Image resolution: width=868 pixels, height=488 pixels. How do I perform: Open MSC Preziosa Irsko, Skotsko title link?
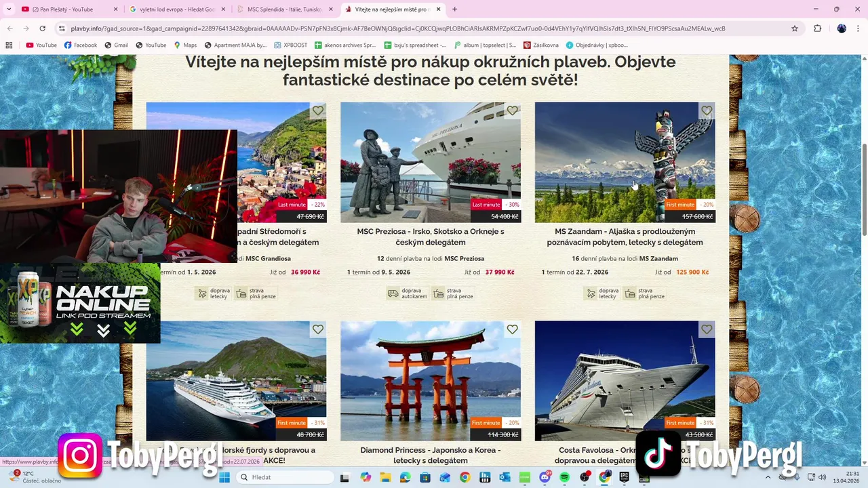(431, 237)
